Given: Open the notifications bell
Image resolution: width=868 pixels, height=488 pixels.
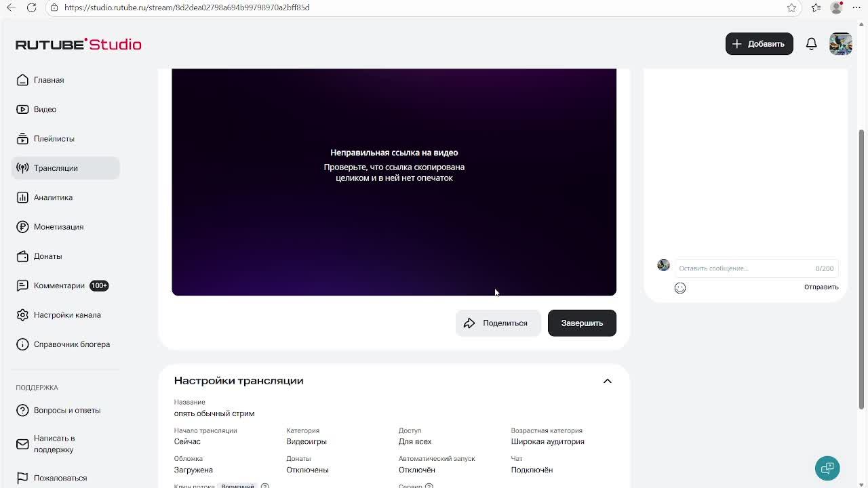Looking at the screenshot, I should (x=811, y=44).
